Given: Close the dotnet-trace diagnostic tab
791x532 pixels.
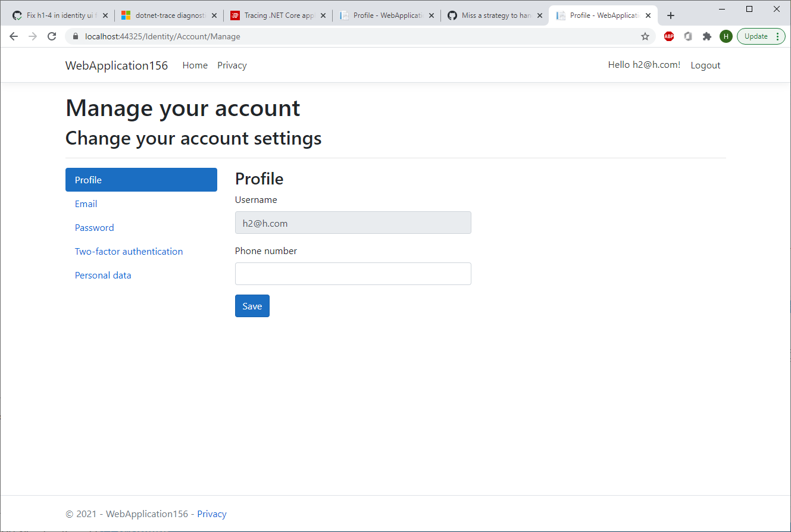Looking at the screenshot, I should click(214, 15).
